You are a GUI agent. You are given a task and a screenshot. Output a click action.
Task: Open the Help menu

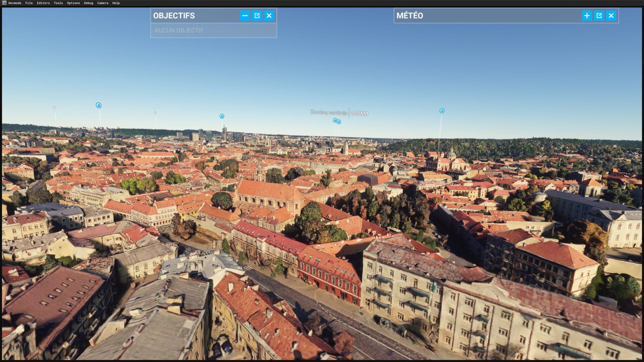tap(116, 3)
